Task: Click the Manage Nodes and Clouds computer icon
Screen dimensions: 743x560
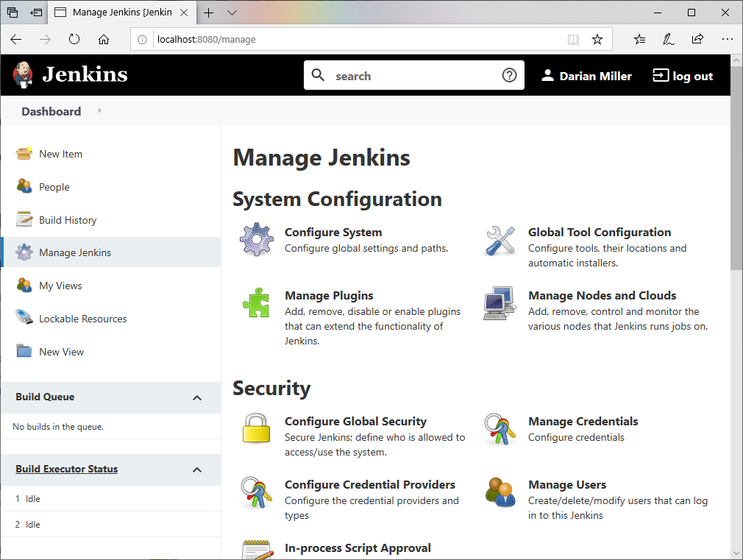Action: 500,302
